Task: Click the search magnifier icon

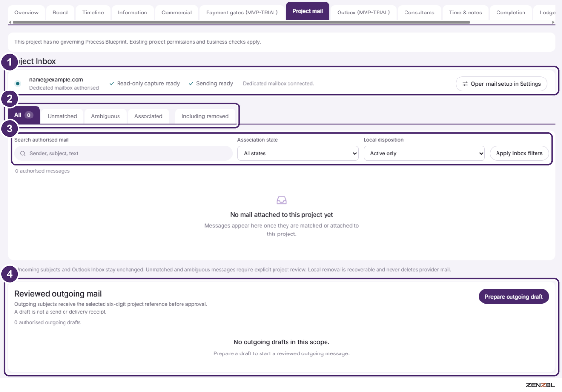Action: point(23,153)
